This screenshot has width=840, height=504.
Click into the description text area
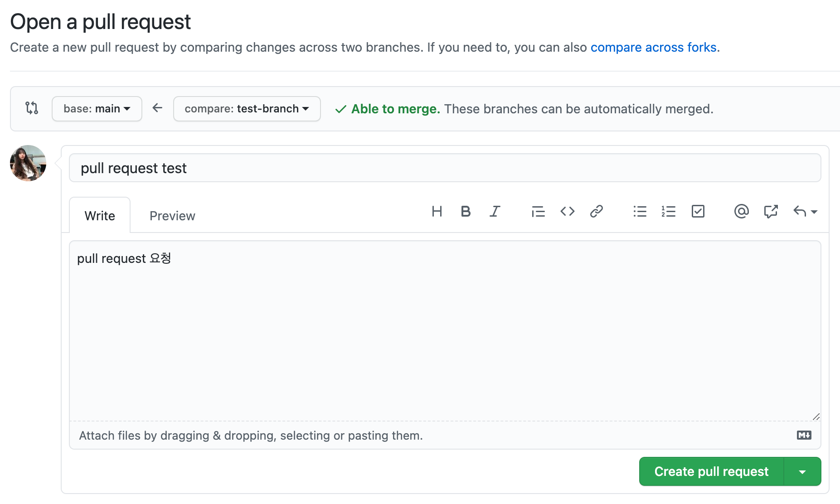point(445,331)
